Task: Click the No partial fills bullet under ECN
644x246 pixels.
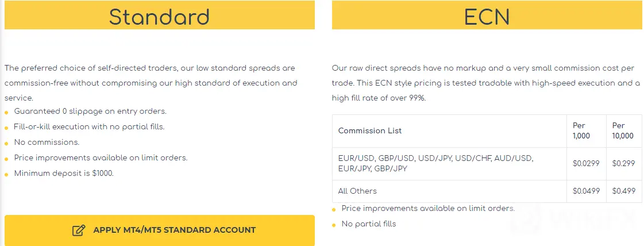Action: point(369,224)
